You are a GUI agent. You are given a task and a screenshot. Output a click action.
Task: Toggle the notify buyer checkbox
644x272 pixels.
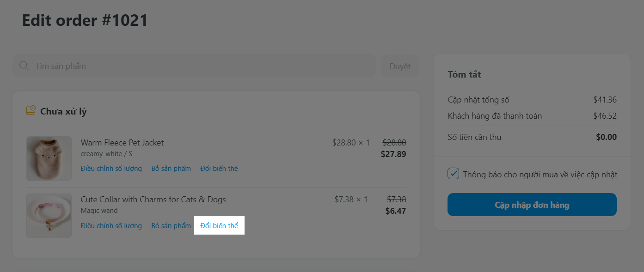(454, 174)
